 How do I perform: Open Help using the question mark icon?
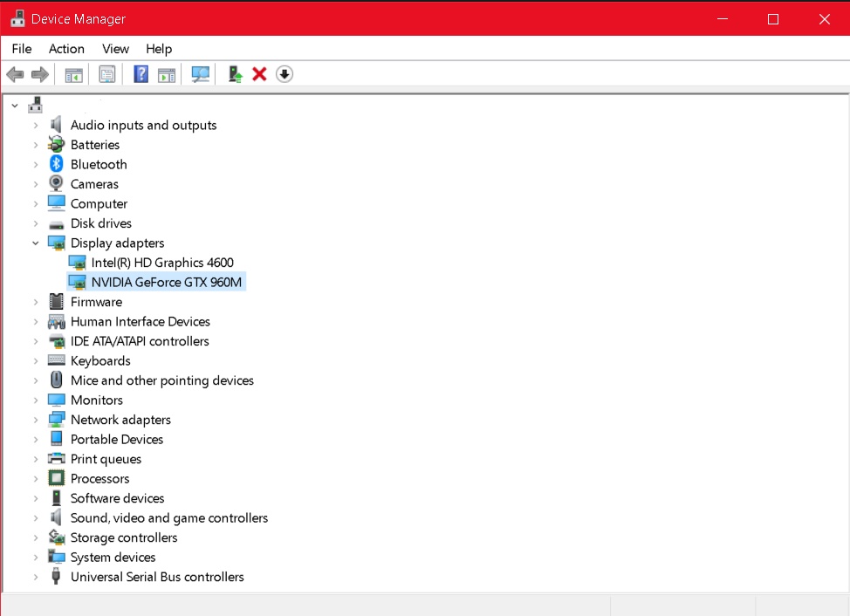pyautogui.click(x=140, y=74)
